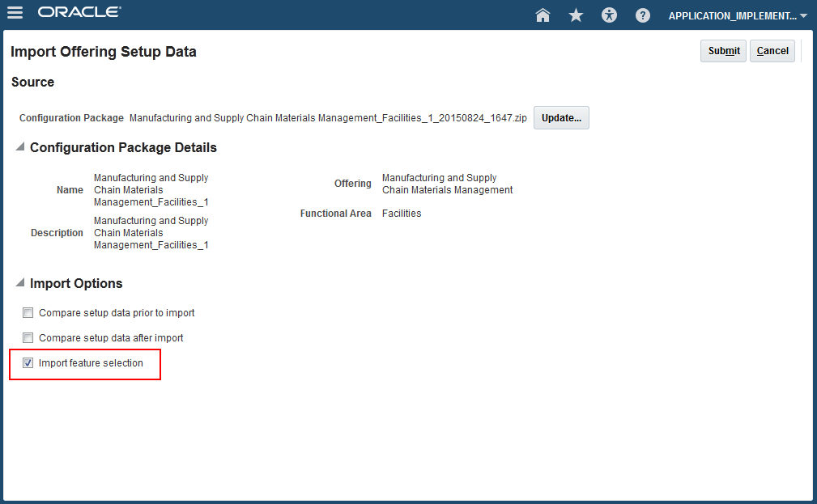This screenshot has height=504, width=817.
Task: Open accessibility settings icon
Action: pos(609,15)
